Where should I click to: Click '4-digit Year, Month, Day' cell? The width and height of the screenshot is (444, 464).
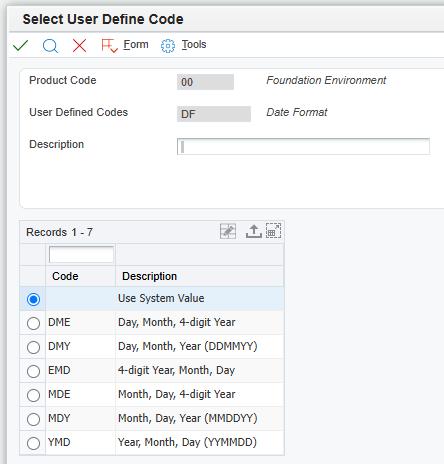click(x=199, y=371)
